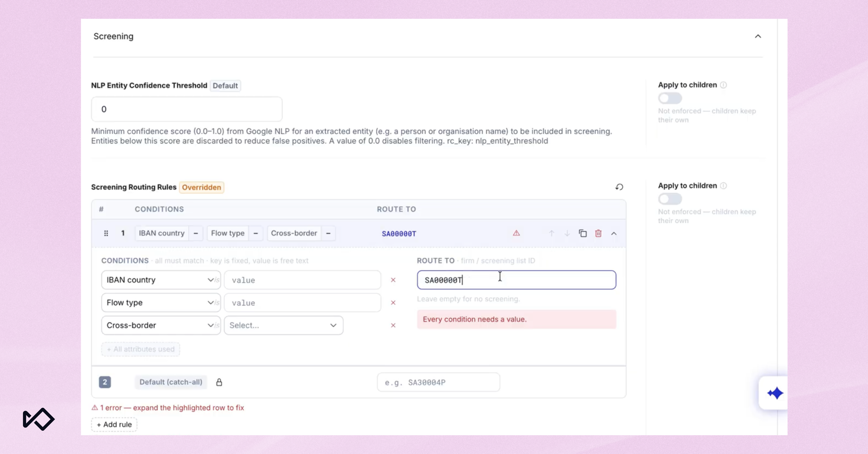Screen dimensions: 868x454
Task: Click the Default badge next to NLP threshold
Action: pyautogui.click(x=225, y=86)
